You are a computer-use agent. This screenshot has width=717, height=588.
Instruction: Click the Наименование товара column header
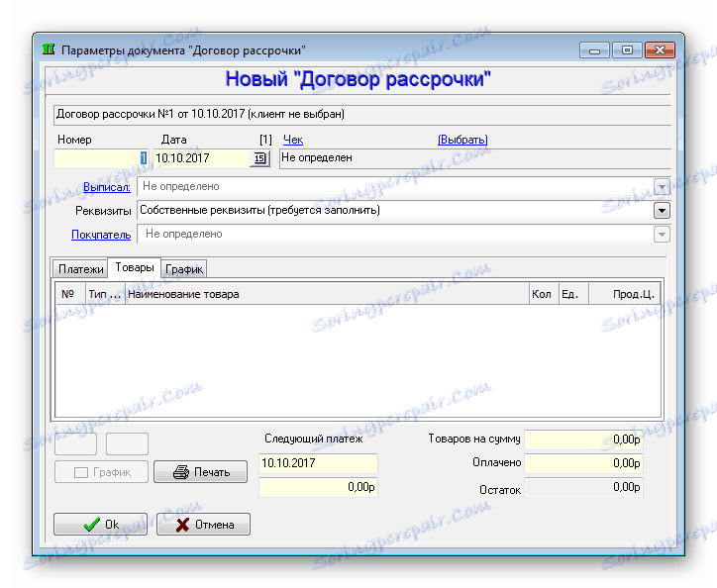click(327, 294)
